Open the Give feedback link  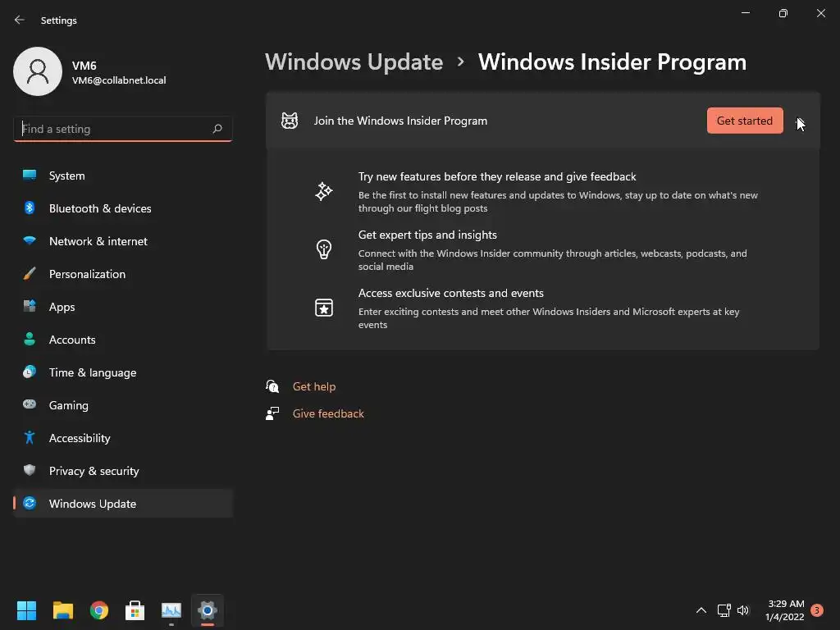coord(328,413)
